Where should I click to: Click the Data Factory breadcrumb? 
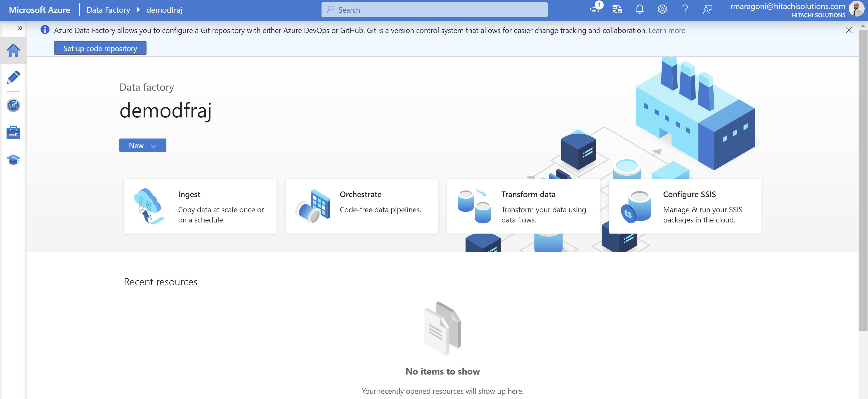108,10
